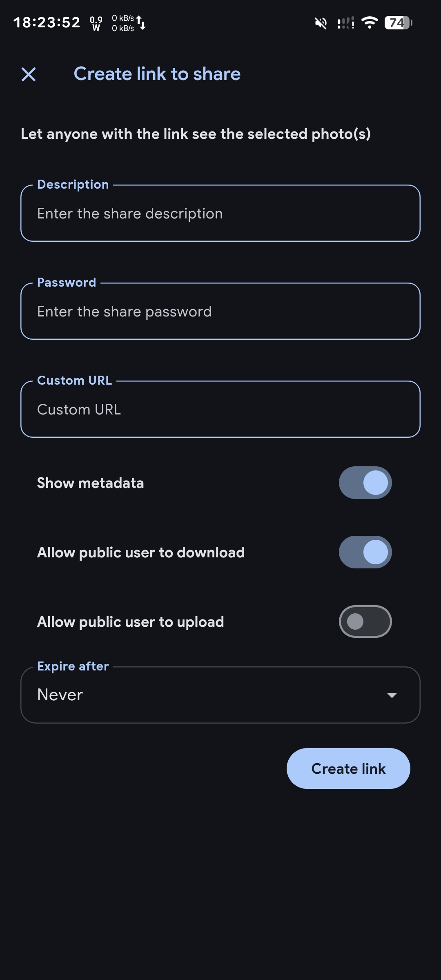
Task: Focus the share password field
Action: tap(220, 311)
